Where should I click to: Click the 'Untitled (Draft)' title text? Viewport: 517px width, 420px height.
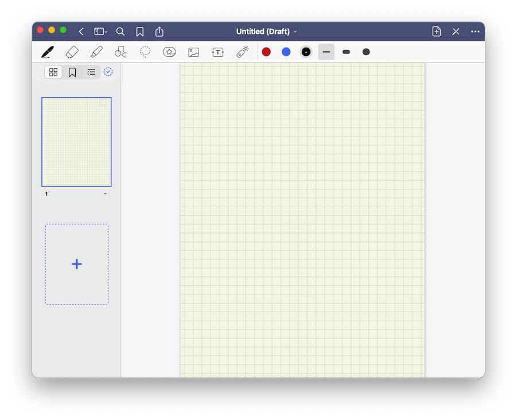pyautogui.click(x=263, y=32)
